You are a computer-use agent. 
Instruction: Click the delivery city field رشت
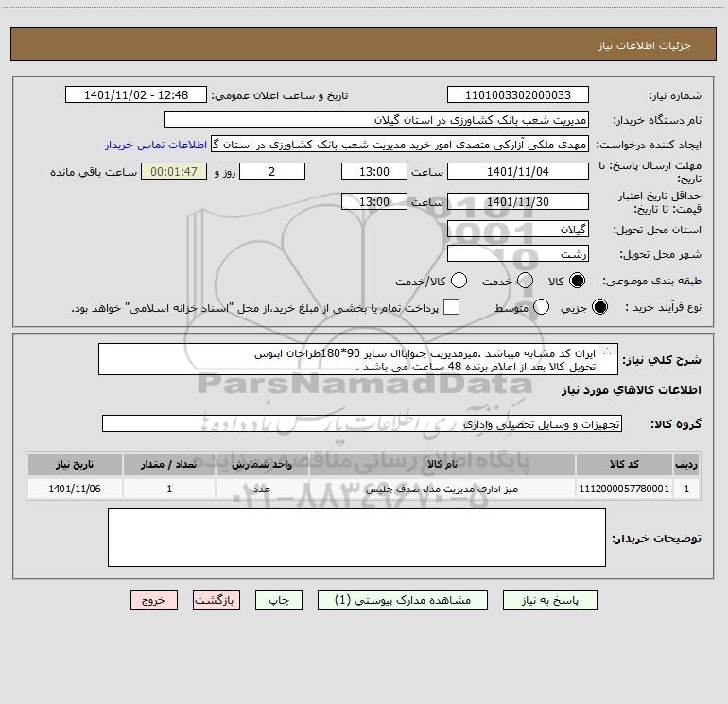pyautogui.click(x=518, y=253)
